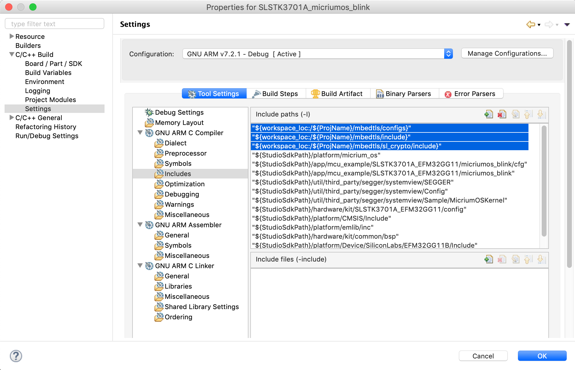Click the OK button

point(542,356)
